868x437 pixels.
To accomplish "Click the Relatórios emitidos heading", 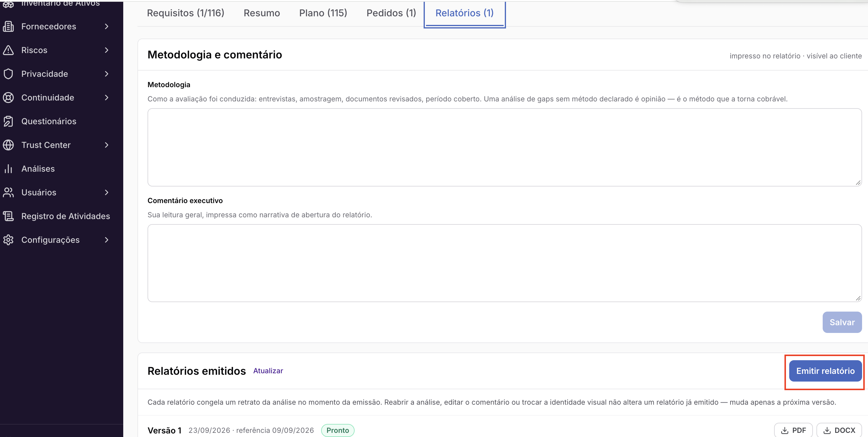I will click(196, 371).
